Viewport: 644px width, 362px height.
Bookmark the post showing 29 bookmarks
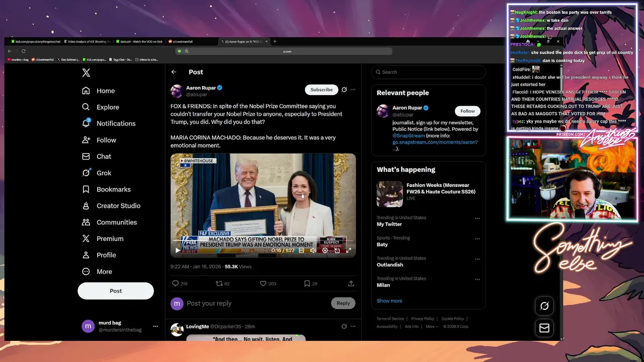pyautogui.click(x=307, y=284)
